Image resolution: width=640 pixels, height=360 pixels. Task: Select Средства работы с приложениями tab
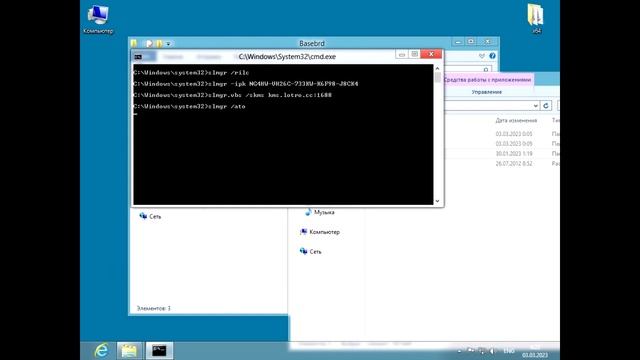(x=487, y=80)
